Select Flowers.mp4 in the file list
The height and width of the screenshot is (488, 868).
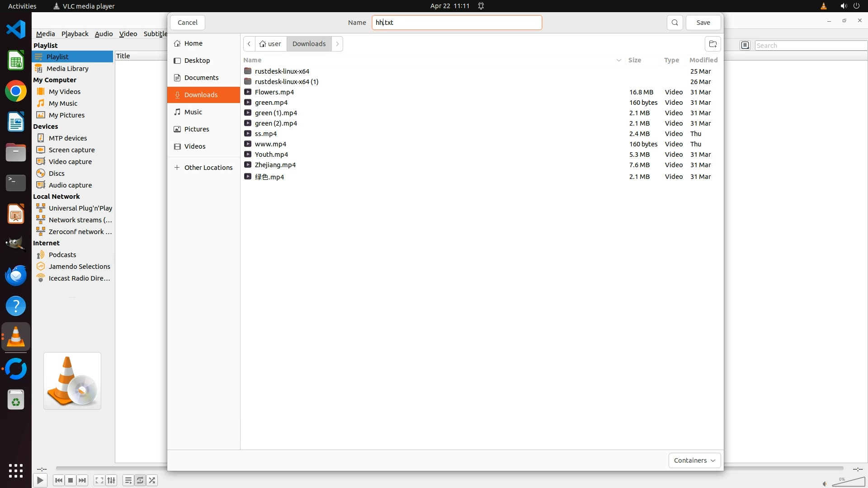point(274,92)
